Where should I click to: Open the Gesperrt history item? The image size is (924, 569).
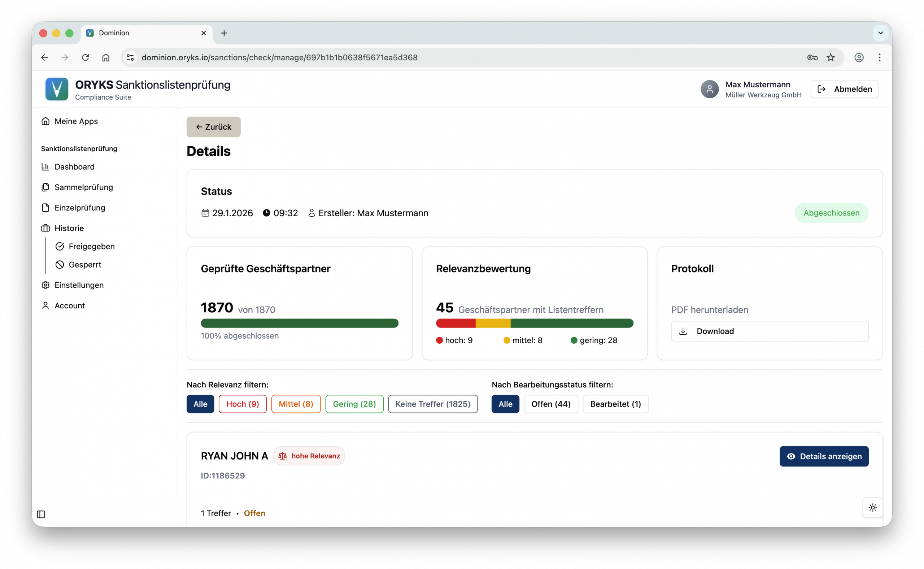coord(85,265)
